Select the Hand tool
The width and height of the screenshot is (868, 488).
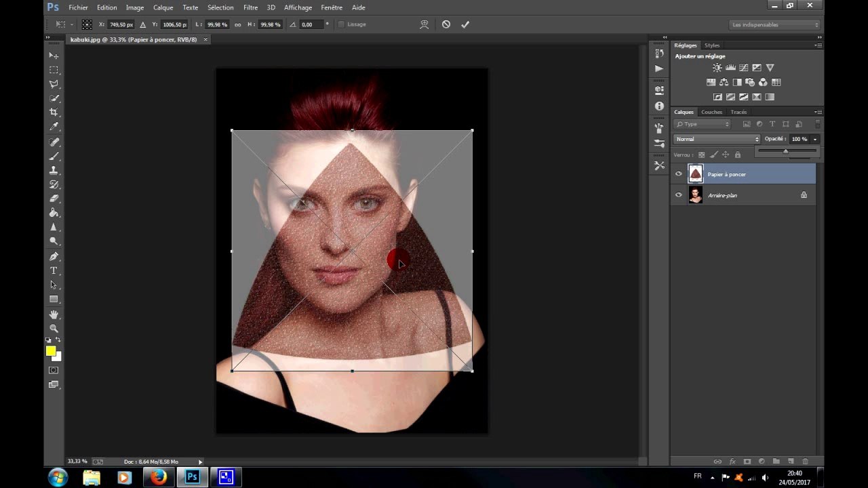tap(54, 314)
